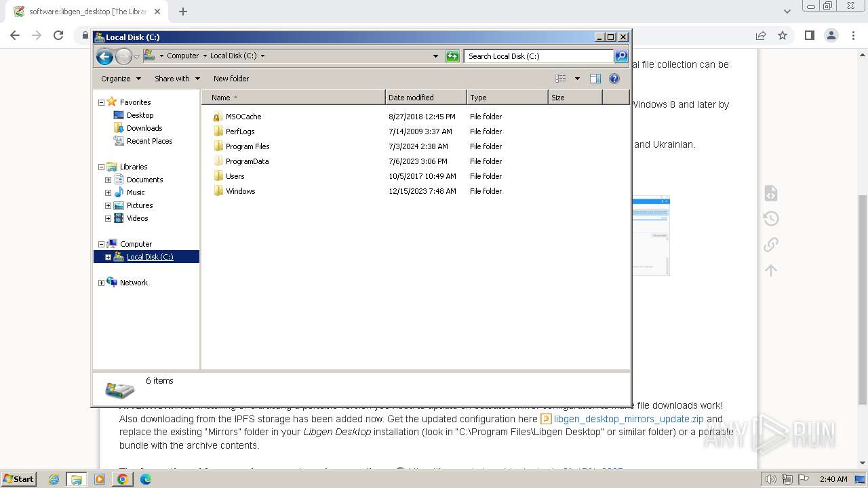Click wiki Show pagesource icon
Viewport: 868px width, 488px height.
770,192
